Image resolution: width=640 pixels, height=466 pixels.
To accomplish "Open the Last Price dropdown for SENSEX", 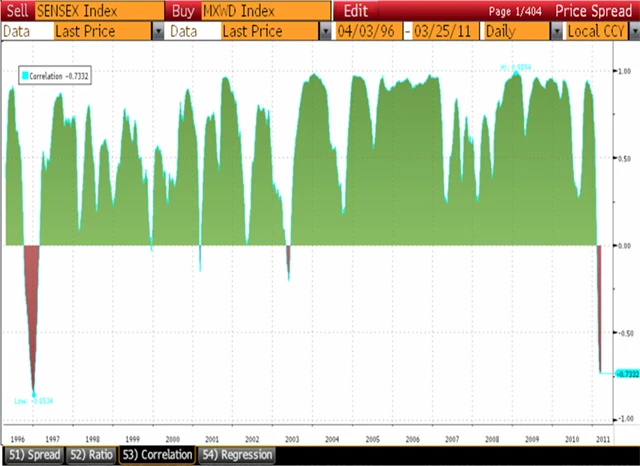I will click(158, 31).
